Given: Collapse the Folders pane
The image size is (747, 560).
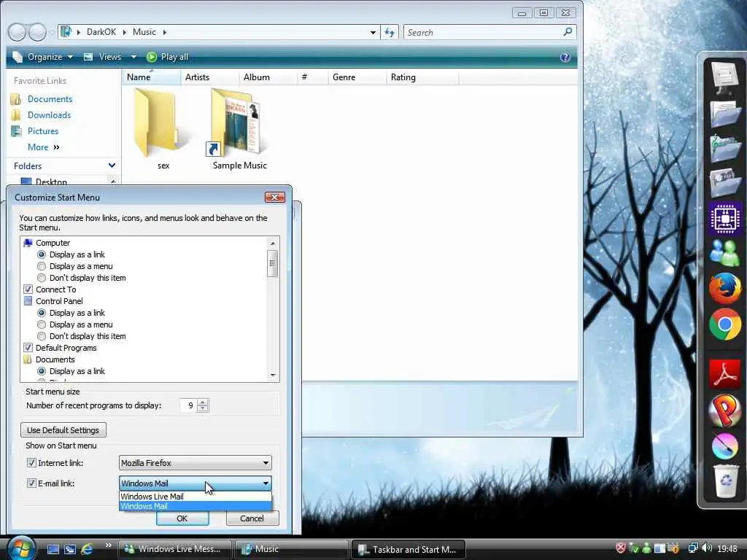Looking at the screenshot, I should tap(112, 166).
